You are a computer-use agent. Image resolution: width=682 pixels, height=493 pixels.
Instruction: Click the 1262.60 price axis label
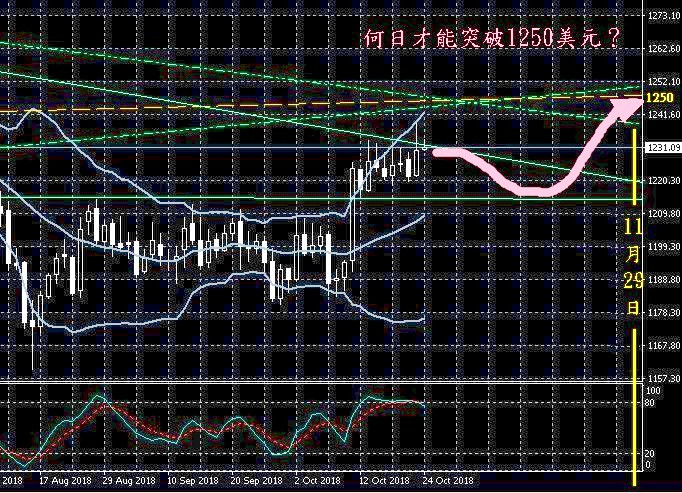pos(664,48)
